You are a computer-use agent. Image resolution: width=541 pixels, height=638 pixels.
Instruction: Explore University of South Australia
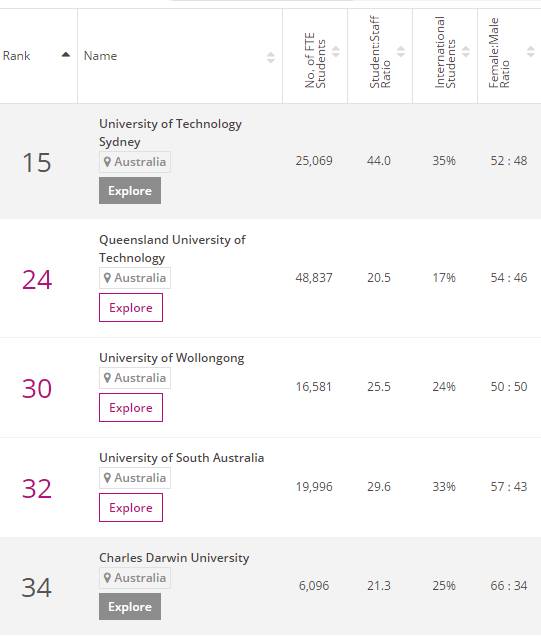pyautogui.click(x=131, y=508)
